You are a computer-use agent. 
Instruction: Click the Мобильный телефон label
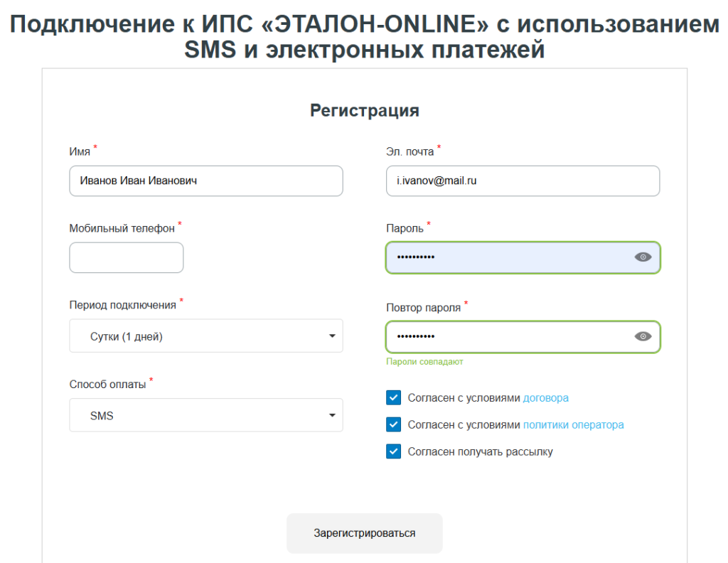(x=122, y=228)
